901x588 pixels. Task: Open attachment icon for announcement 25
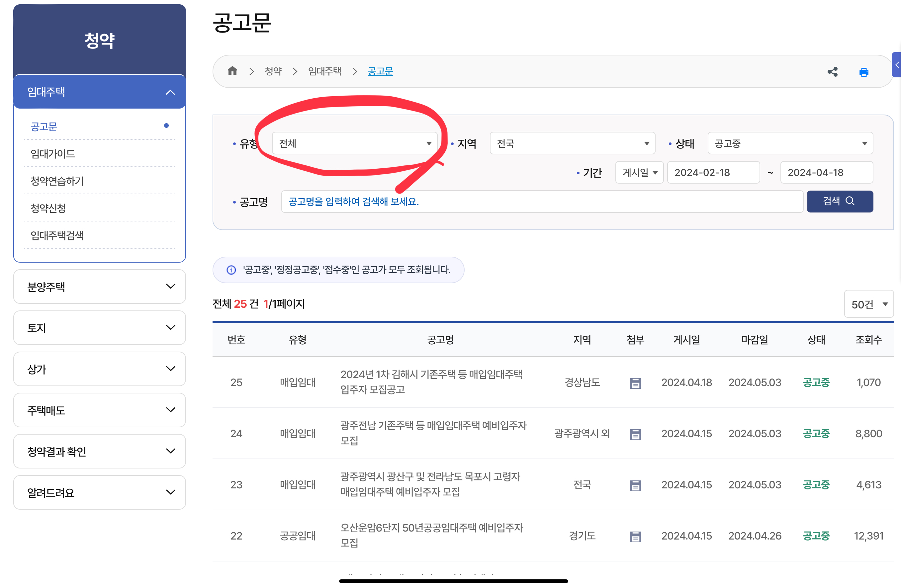click(x=635, y=383)
